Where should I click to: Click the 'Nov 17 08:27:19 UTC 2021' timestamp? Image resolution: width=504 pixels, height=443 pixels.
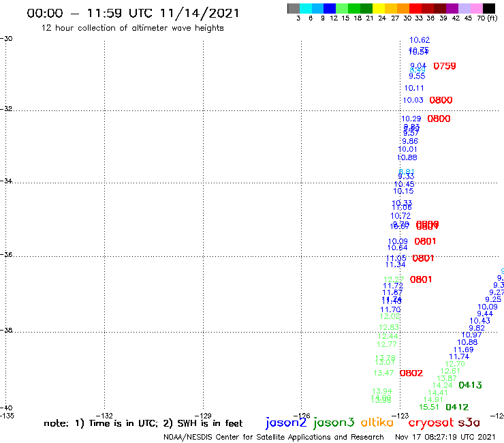coord(445,437)
